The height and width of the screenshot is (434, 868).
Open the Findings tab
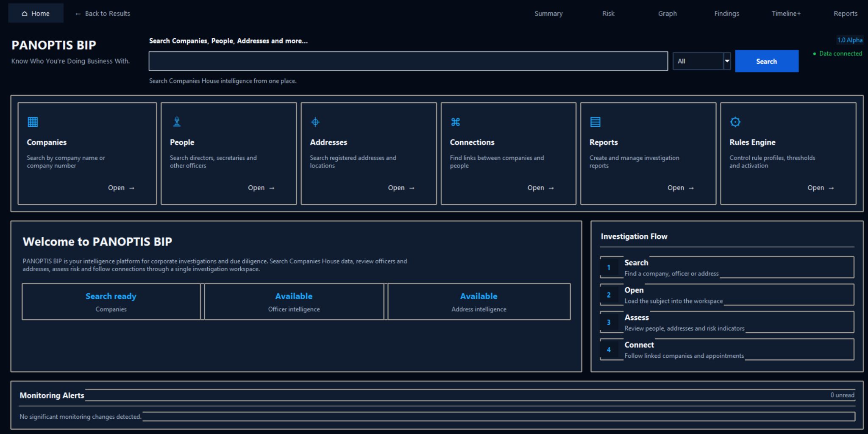click(x=726, y=14)
